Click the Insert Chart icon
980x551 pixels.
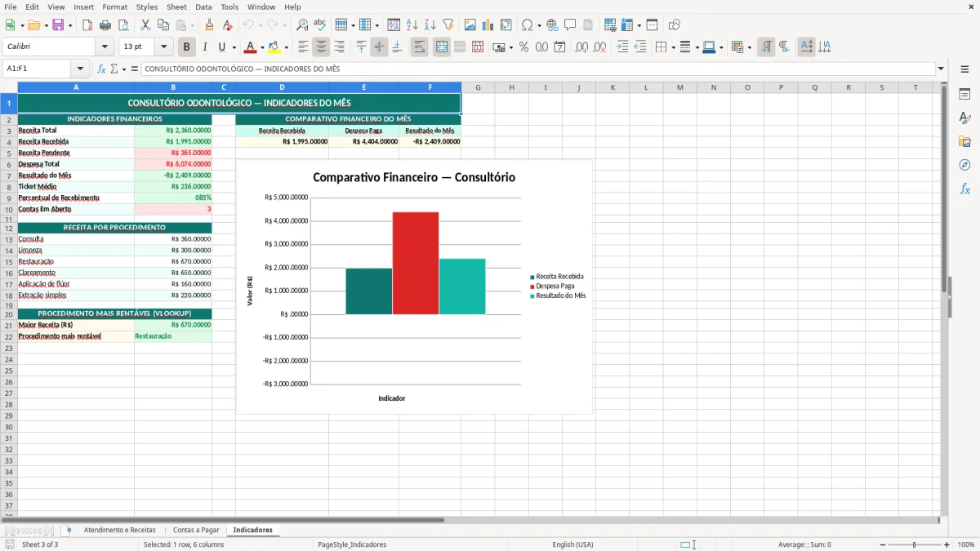[x=488, y=25]
